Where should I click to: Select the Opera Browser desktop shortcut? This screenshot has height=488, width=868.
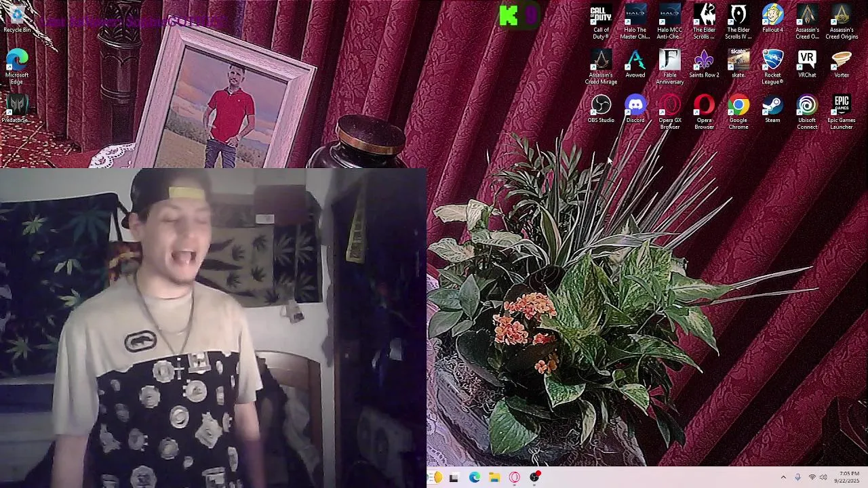tap(704, 113)
